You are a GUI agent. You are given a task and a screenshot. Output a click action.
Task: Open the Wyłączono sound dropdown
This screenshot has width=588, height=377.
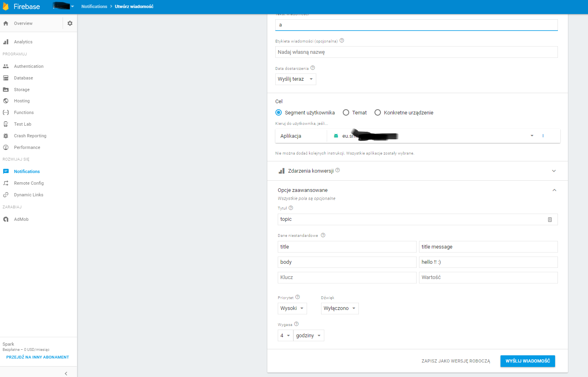pyautogui.click(x=340, y=308)
